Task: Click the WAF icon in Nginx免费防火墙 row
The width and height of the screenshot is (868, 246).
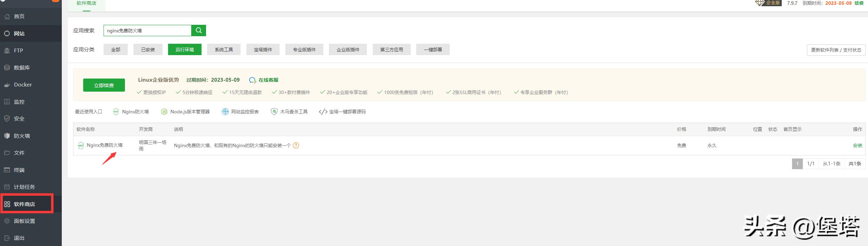Action: [81, 145]
